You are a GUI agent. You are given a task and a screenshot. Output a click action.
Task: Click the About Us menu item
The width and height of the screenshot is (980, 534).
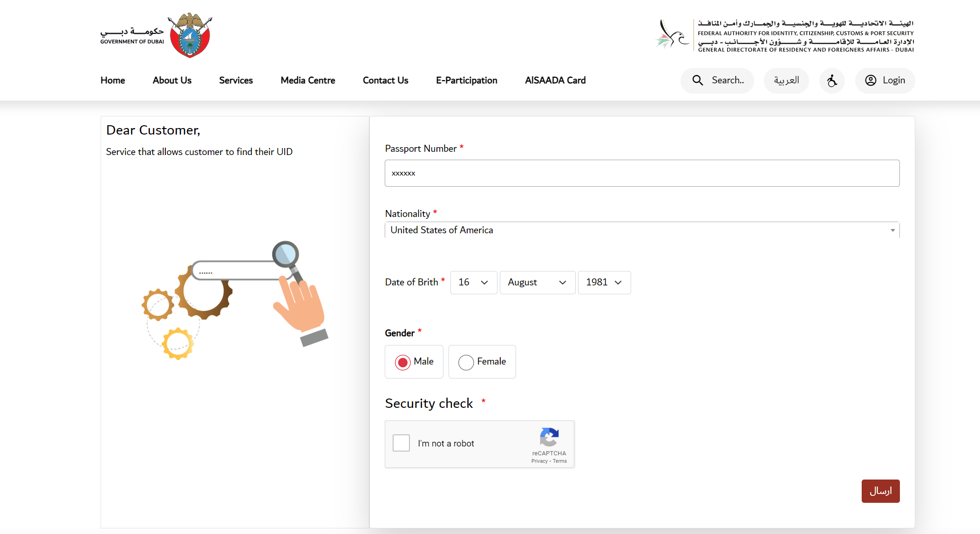pyautogui.click(x=172, y=81)
